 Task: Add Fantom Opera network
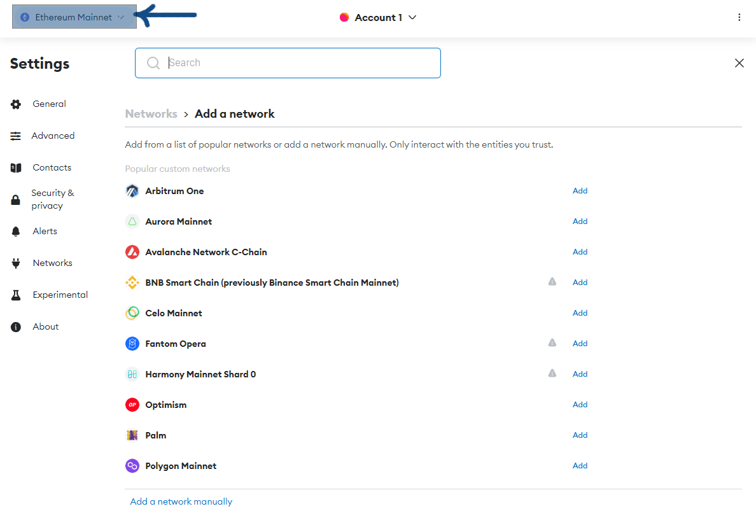(580, 344)
